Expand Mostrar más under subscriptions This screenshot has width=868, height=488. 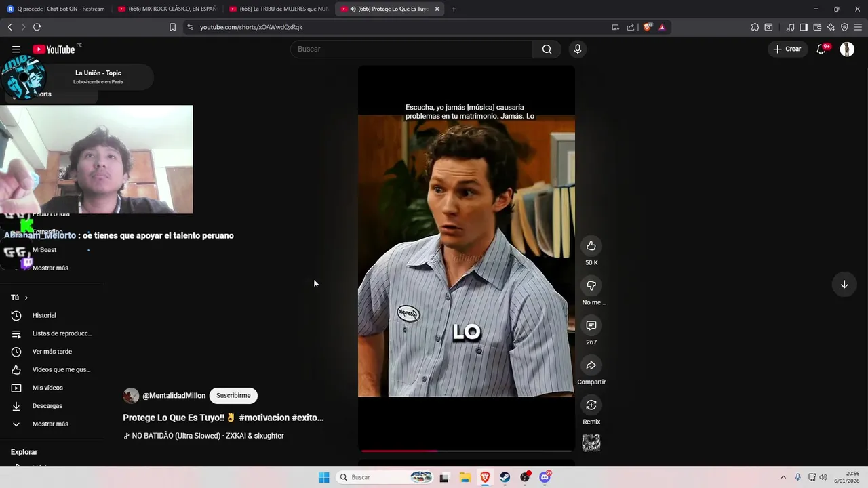pos(50,268)
